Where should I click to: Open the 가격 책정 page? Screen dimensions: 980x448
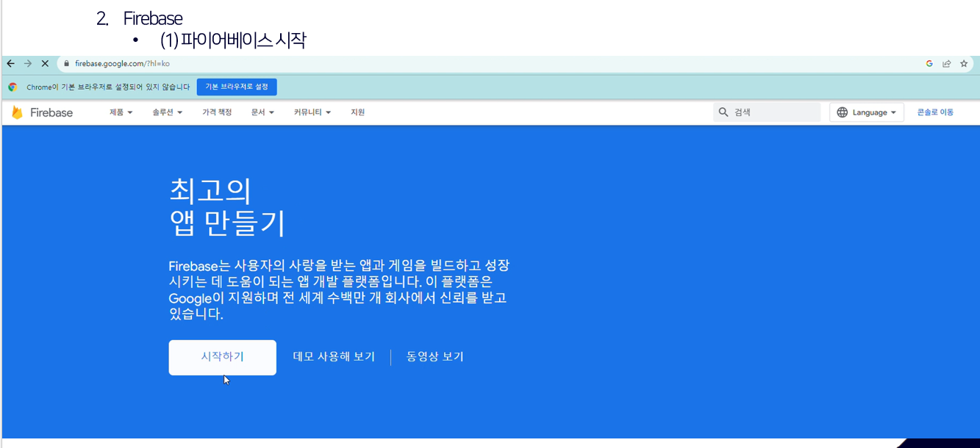217,112
